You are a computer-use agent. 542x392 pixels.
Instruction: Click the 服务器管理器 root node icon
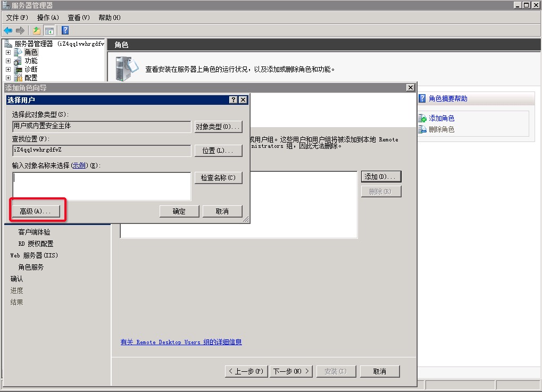point(8,44)
